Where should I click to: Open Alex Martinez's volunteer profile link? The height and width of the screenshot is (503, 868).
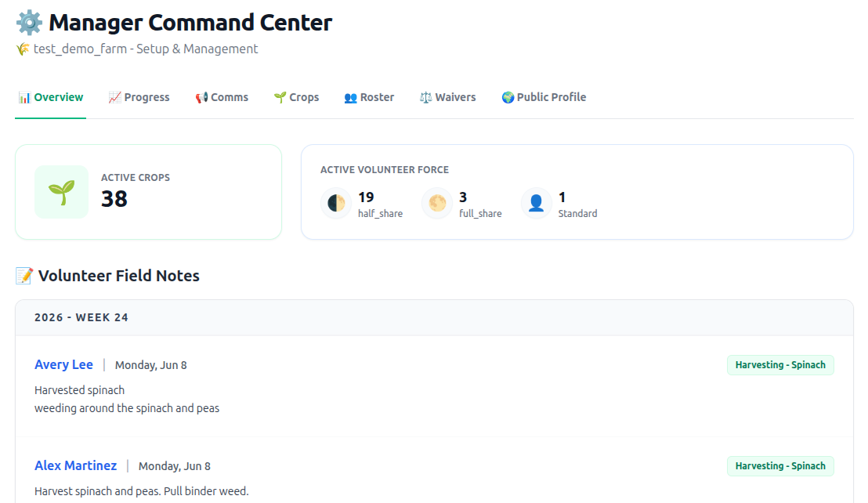click(76, 466)
